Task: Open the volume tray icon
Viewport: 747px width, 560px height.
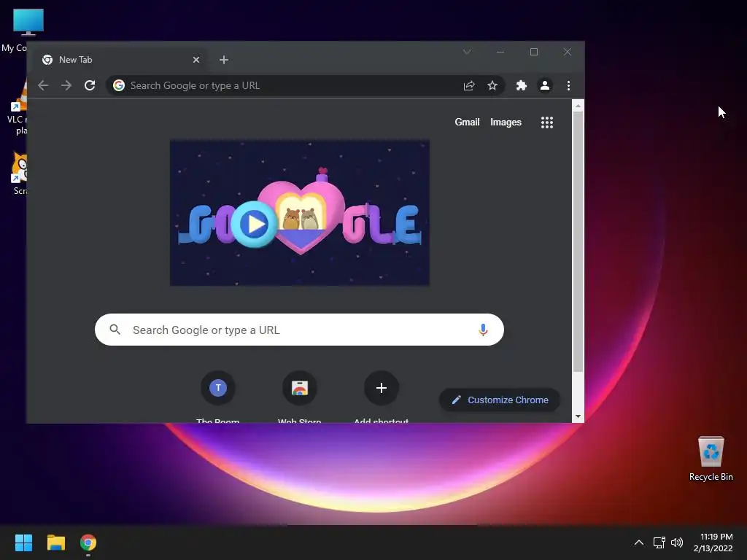Action: coord(676,542)
